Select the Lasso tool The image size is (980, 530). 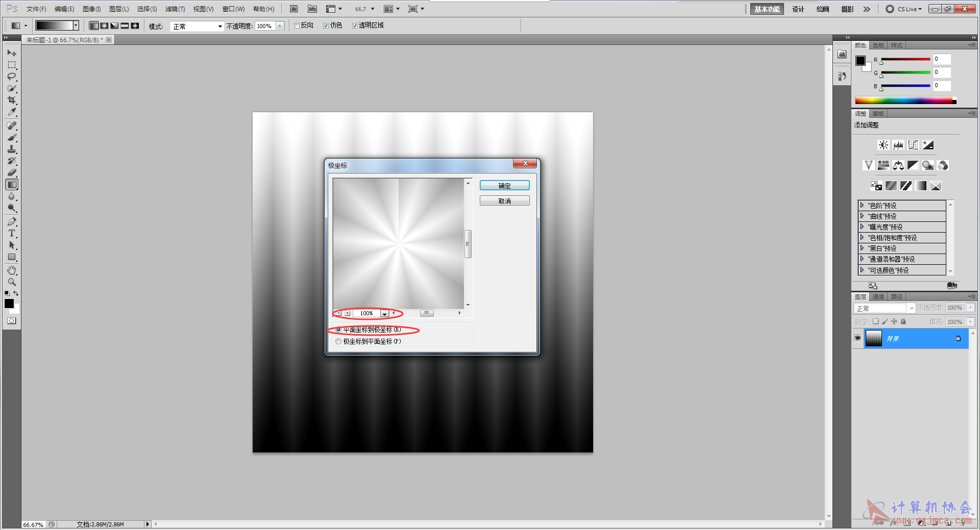12,77
